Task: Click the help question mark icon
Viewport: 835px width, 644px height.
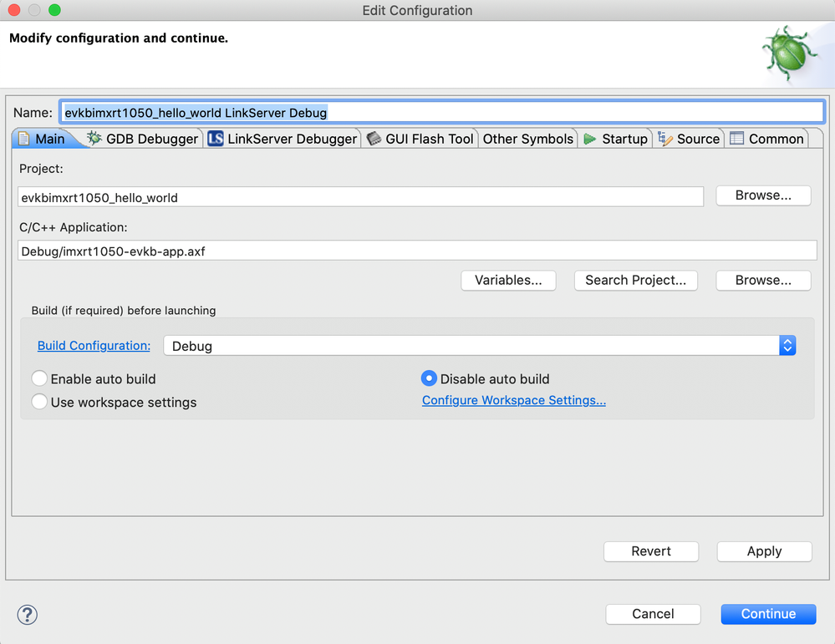Action: [28, 614]
